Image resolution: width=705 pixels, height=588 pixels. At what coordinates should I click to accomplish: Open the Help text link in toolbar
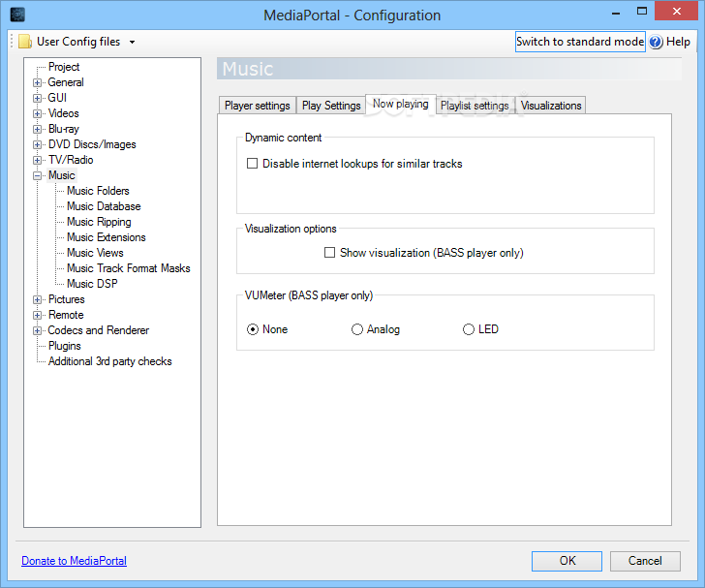point(678,42)
